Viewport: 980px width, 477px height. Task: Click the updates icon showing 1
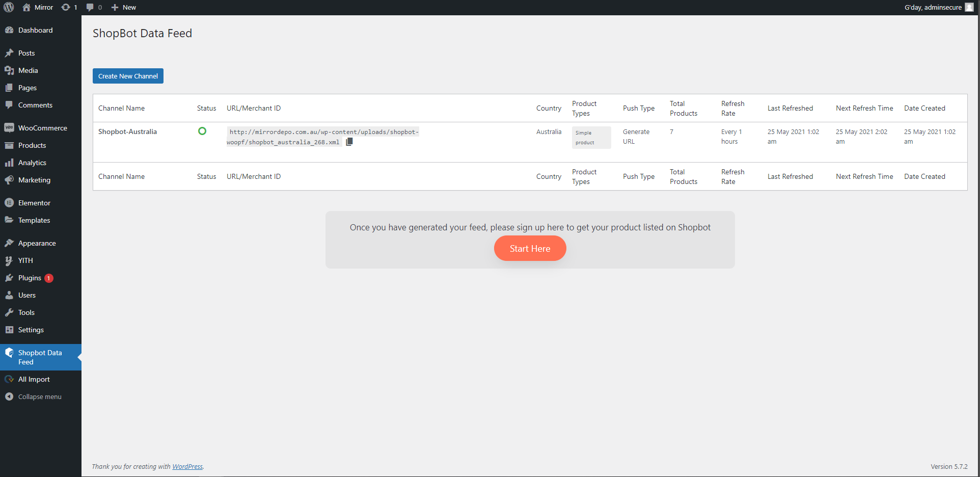(66, 7)
